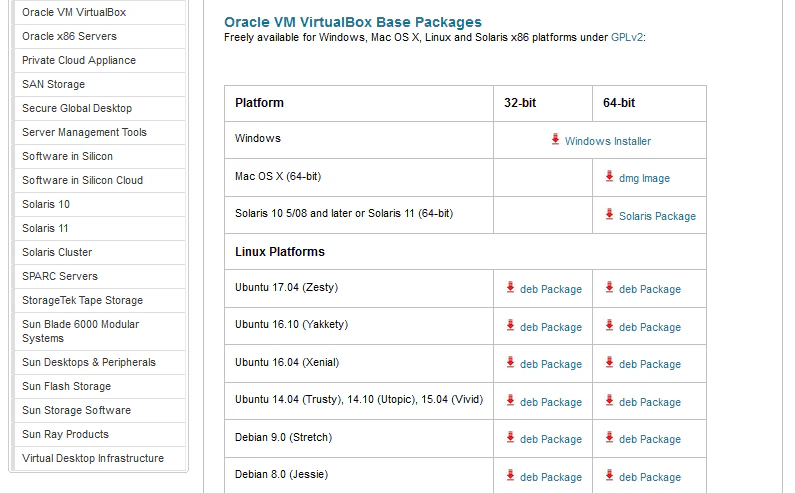The height and width of the screenshot is (493, 795).
Task: Click the 64-bit Ubuntu 16.04 download arrow icon
Action: 609,362
